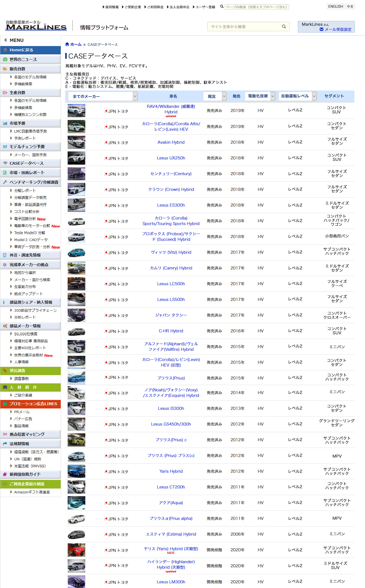
Task: Click the mail envelope icon for メール受信設定
Action: coord(321,30)
